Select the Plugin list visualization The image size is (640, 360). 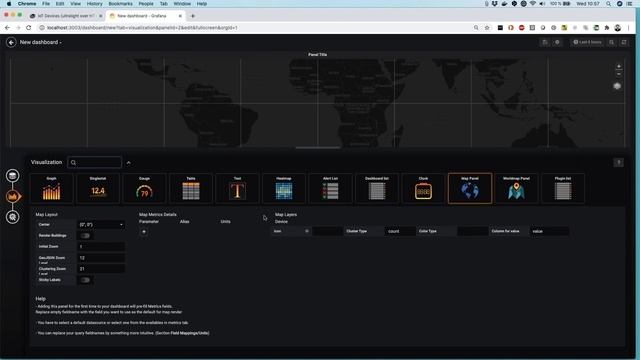tap(563, 189)
